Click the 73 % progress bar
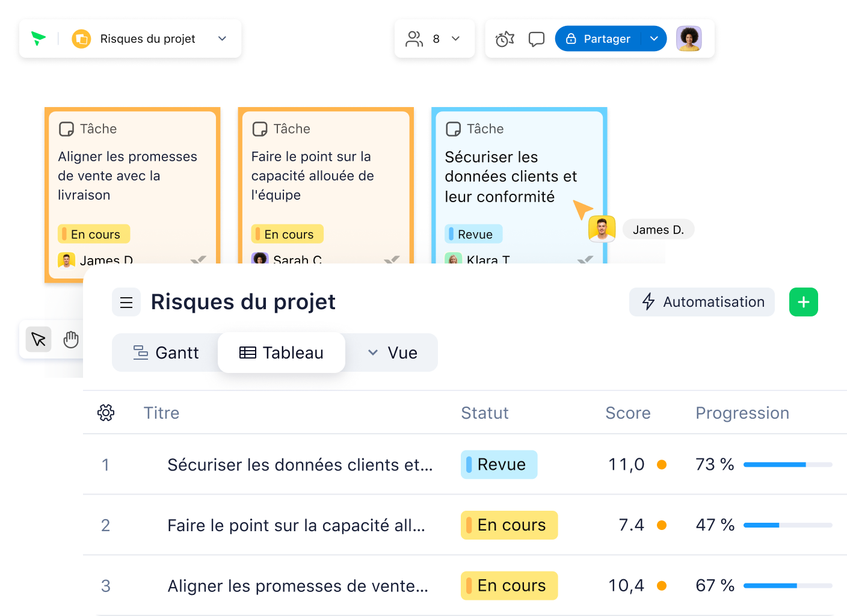 click(788, 464)
